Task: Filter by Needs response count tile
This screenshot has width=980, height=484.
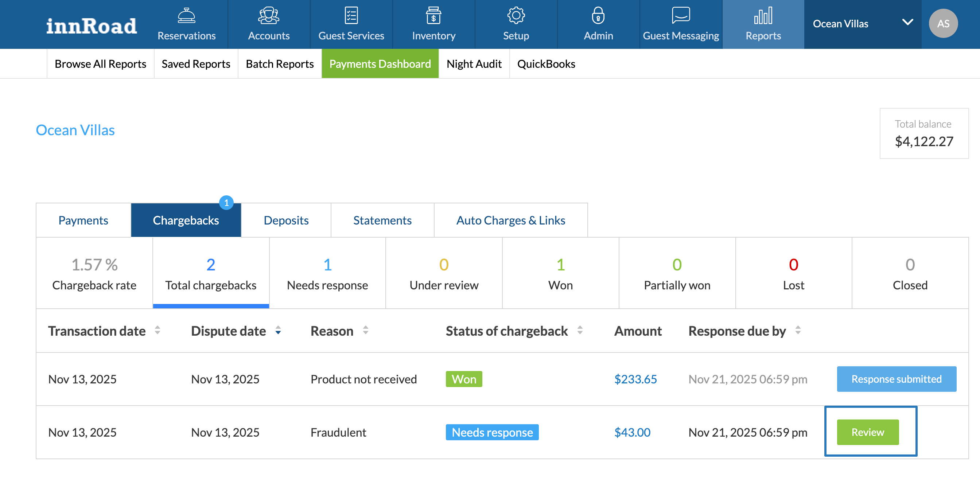Action: pos(327,273)
